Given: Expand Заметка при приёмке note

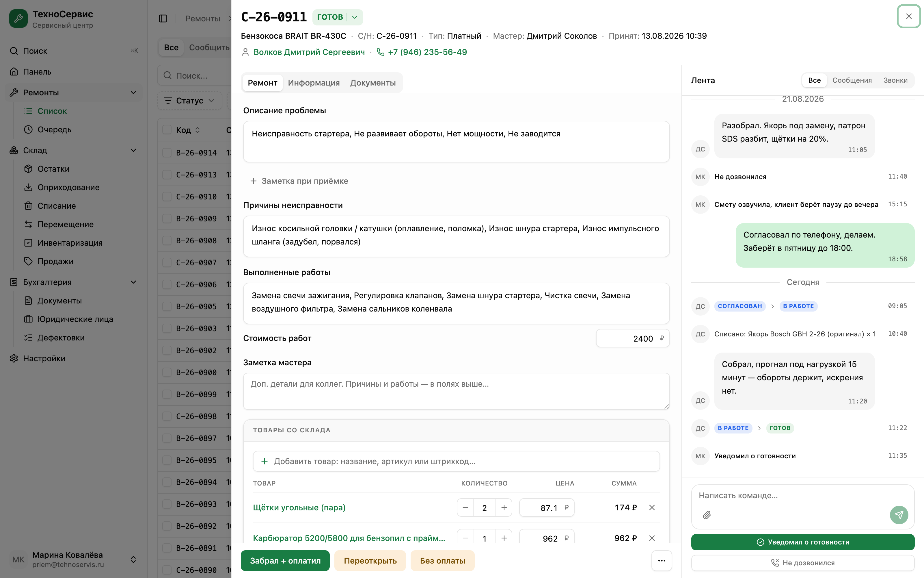Looking at the screenshot, I should [299, 181].
